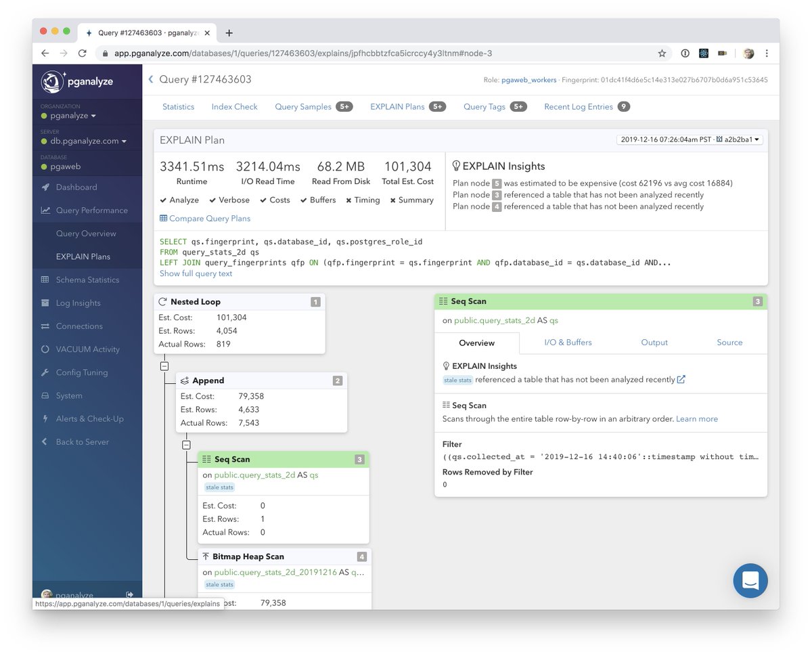Screen dimensions: 812x656
Task: Switch to the Index Check tab
Action: (235, 107)
